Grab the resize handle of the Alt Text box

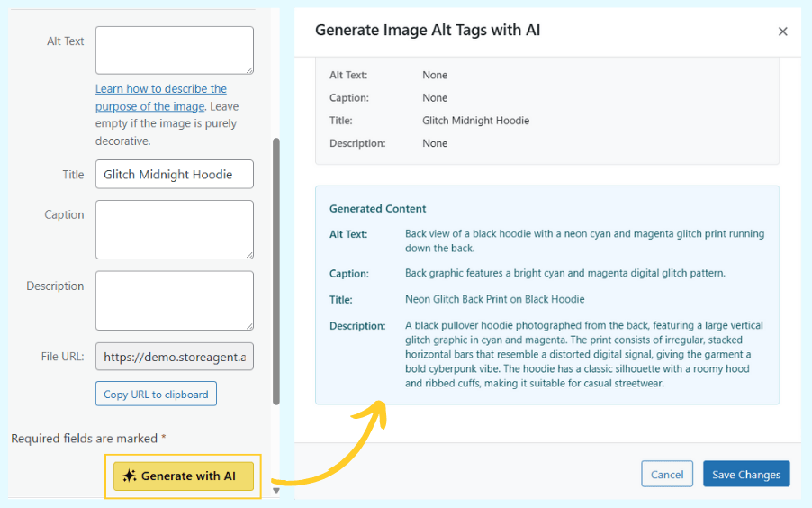[248, 69]
